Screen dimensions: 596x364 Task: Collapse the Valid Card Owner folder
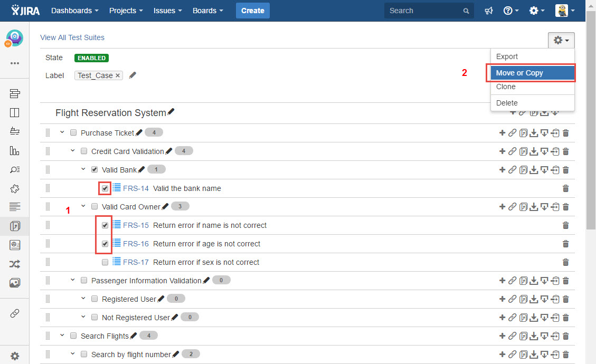coord(83,206)
